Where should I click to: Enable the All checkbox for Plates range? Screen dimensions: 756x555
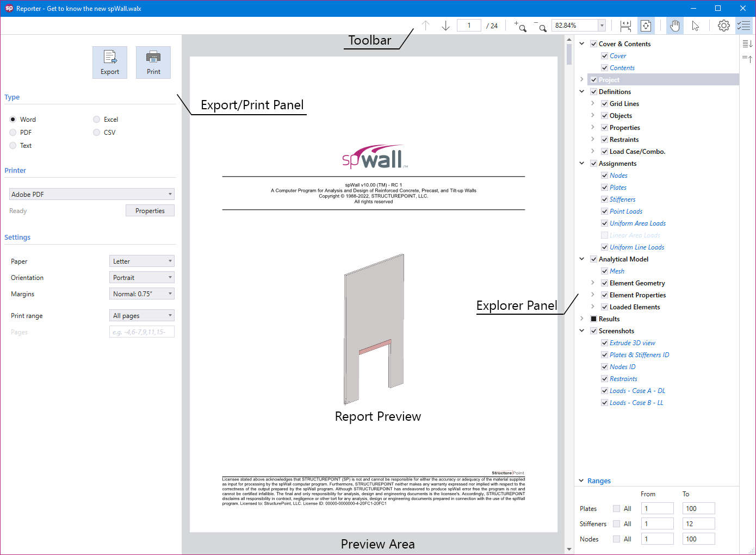click(x=616, y=509)
